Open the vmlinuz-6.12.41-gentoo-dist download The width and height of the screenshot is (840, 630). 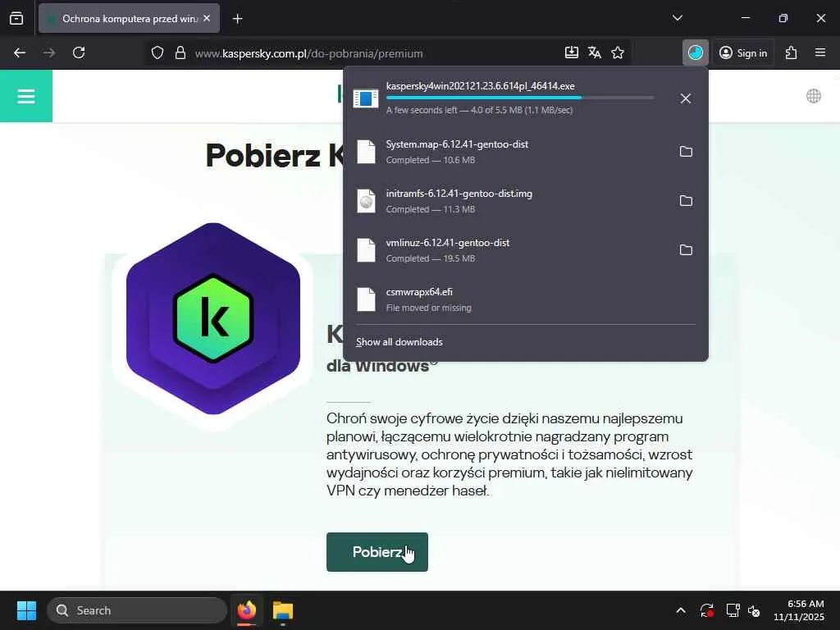[509, 250]
